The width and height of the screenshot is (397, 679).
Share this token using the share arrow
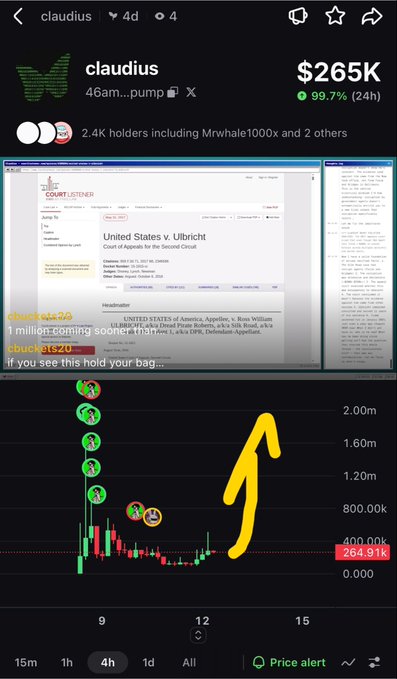tap(372, 16)
